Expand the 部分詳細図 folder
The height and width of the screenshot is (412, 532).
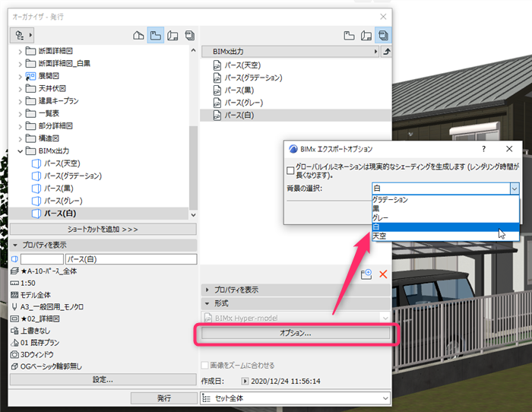[x=20, y=127]
